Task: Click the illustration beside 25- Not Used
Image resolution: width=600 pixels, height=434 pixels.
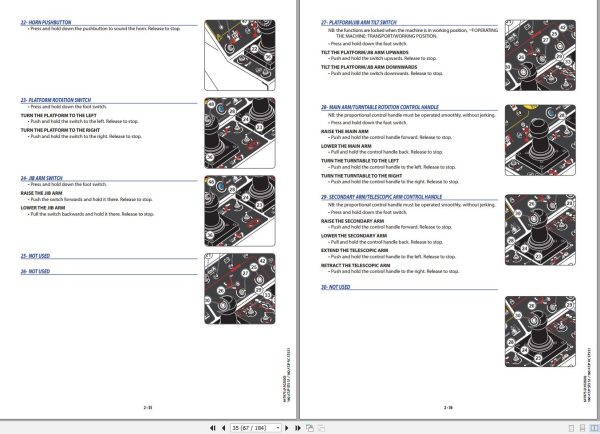Action: pos(240,289)
